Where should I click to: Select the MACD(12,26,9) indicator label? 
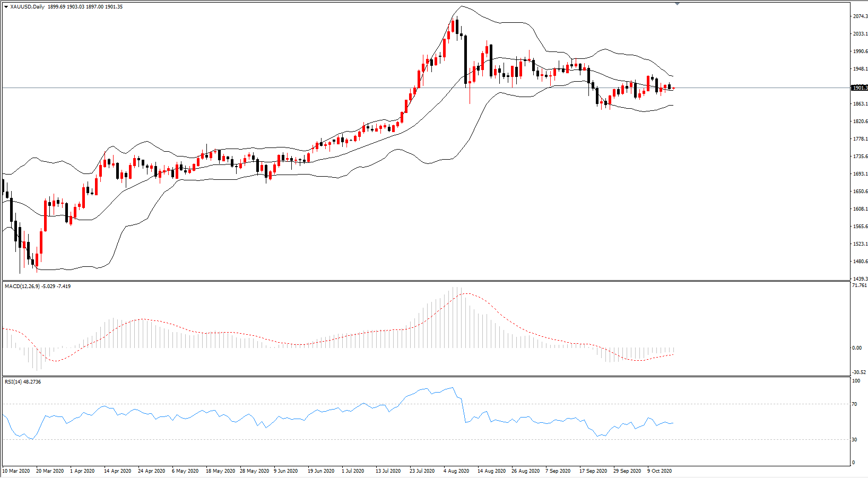[x=22, y=286]
